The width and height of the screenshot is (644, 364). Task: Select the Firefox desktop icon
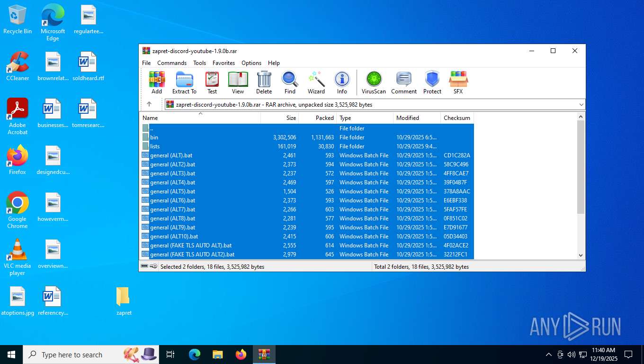point(18,160)
